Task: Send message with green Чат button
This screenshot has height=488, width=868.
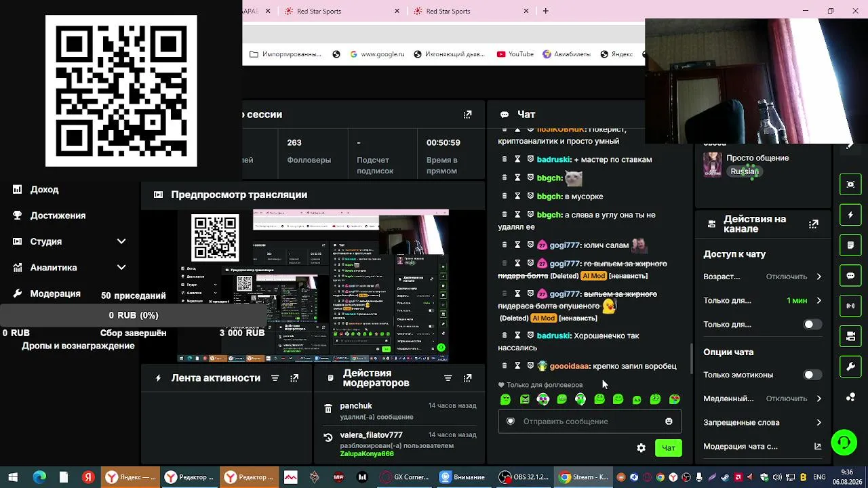Action: (x=668, y=448)
